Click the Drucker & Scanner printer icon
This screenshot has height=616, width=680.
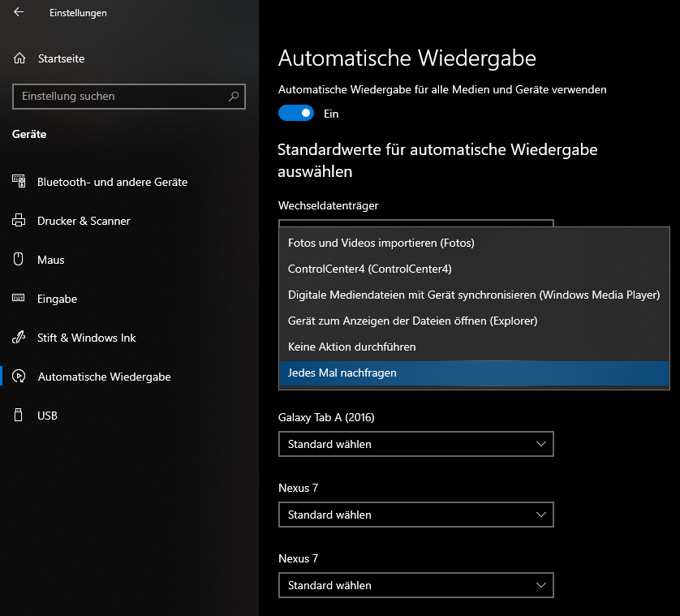[19, 221]
